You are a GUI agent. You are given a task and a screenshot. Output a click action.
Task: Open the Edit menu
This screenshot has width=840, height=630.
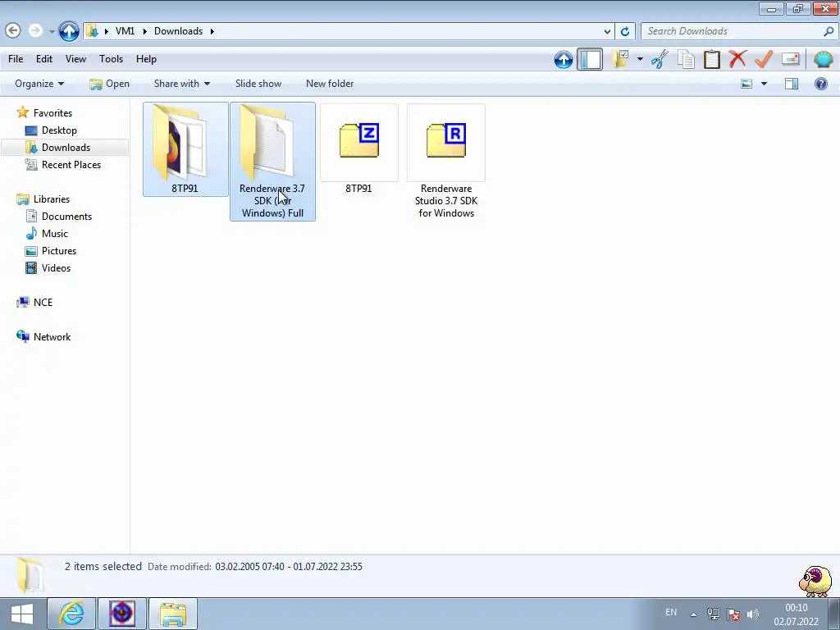click(44, 59)
